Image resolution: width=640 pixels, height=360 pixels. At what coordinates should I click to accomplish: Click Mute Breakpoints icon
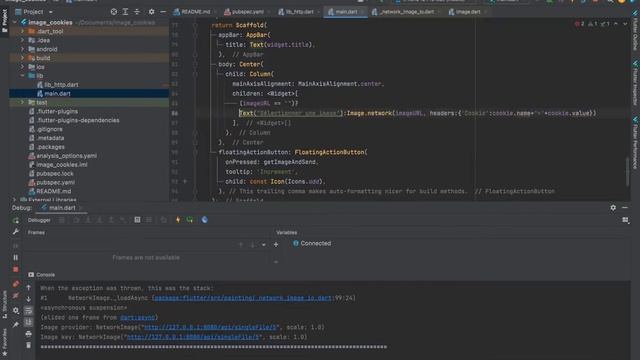click(16, 295)
